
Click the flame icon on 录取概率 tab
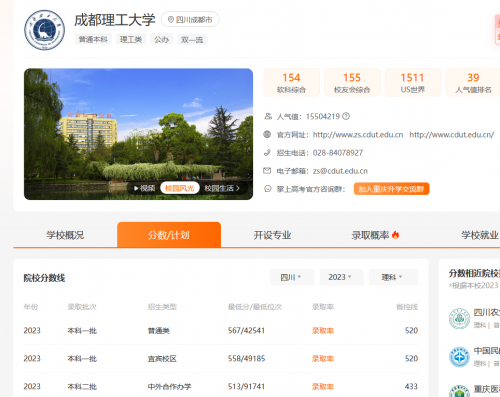[395, 235]
